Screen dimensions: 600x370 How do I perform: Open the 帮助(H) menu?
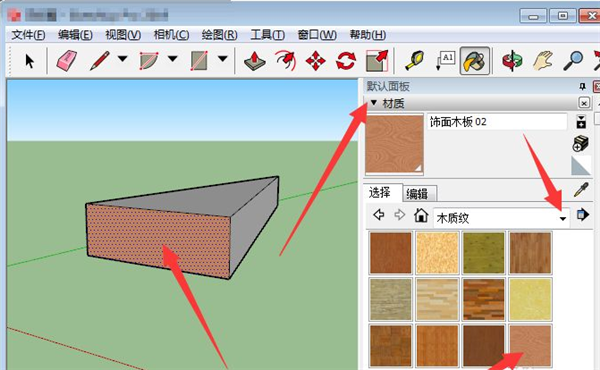click(368, 35)
